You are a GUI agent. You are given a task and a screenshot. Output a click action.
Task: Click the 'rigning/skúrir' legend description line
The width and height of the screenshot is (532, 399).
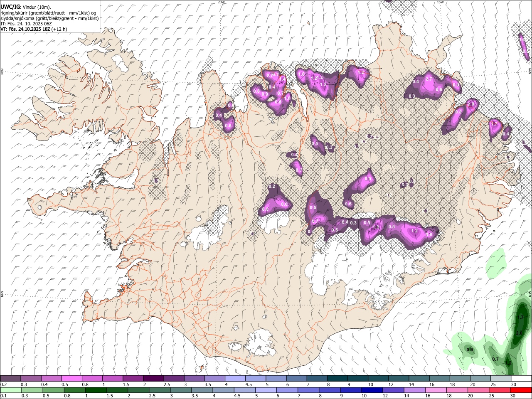click(48, 13)
